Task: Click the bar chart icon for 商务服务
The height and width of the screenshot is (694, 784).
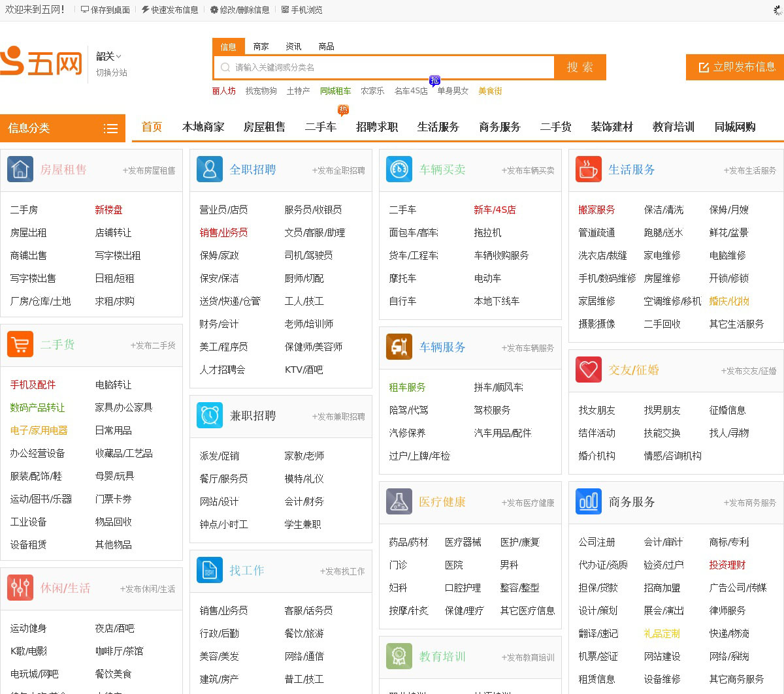Action: (x=588, y=501)
